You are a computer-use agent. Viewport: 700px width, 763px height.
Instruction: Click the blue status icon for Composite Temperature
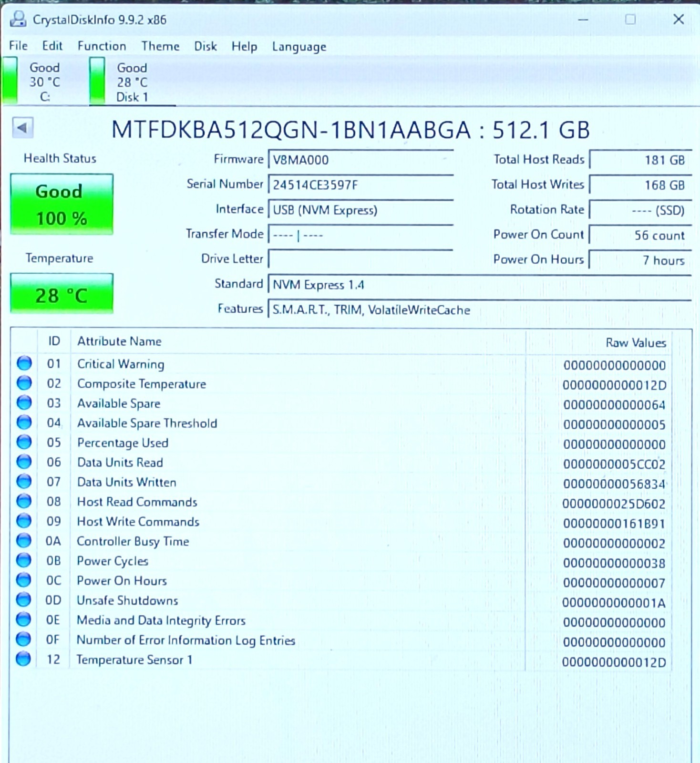click(x=24, y=383)
